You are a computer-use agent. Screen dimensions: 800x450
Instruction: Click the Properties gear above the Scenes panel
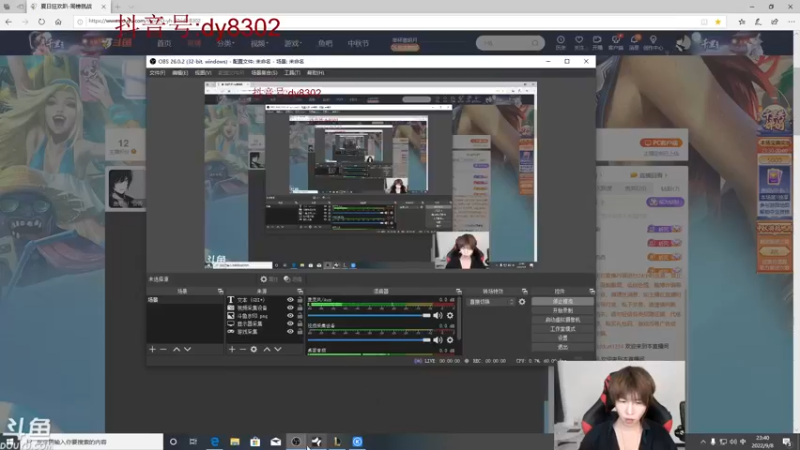(x=269, y=279)
